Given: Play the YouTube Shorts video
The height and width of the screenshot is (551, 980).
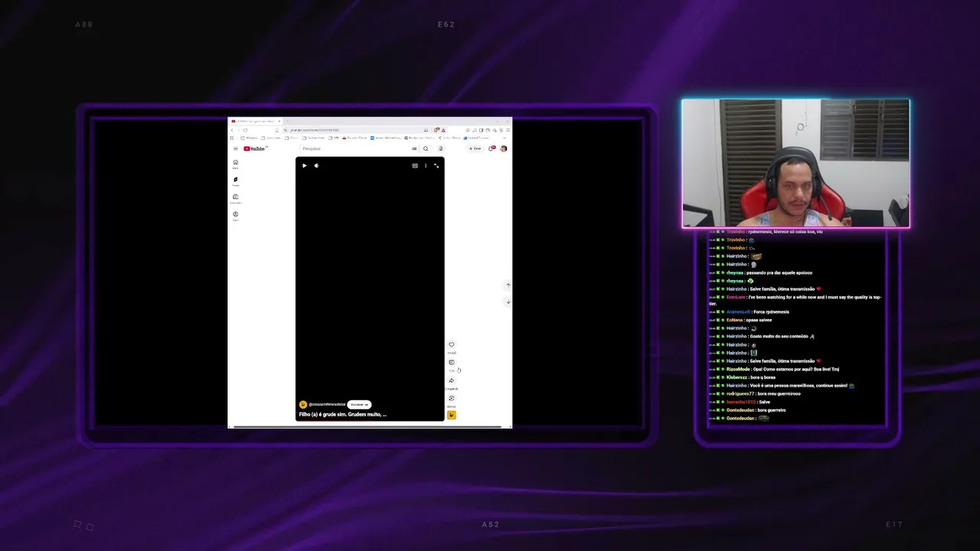Looking at the screenshot, I should coord(304,165).
